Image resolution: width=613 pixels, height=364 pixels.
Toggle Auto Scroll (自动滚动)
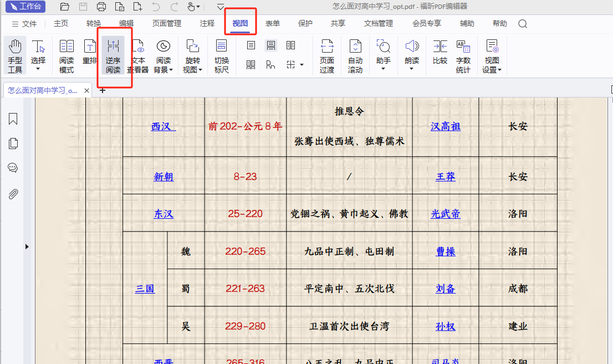(355, 55)
